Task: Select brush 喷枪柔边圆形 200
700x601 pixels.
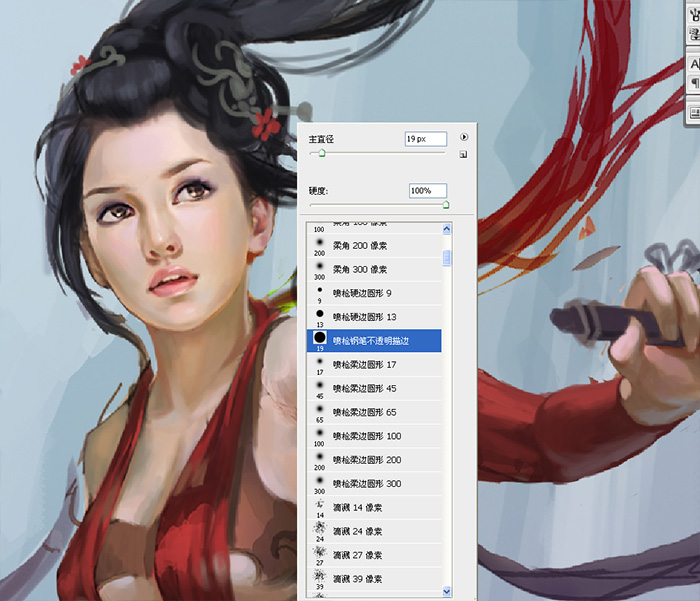Action: coord(374,460)
